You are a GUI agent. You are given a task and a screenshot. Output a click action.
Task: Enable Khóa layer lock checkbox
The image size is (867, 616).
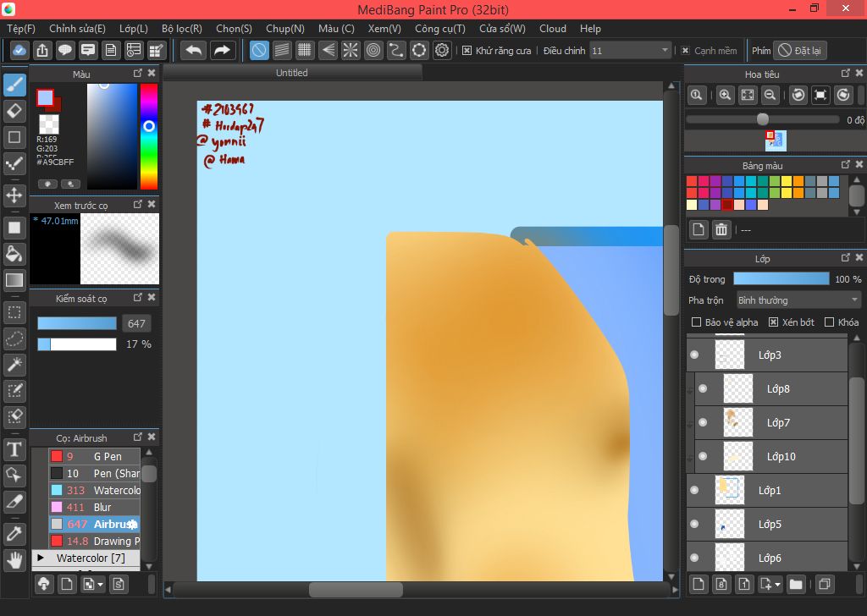point(829,322)
